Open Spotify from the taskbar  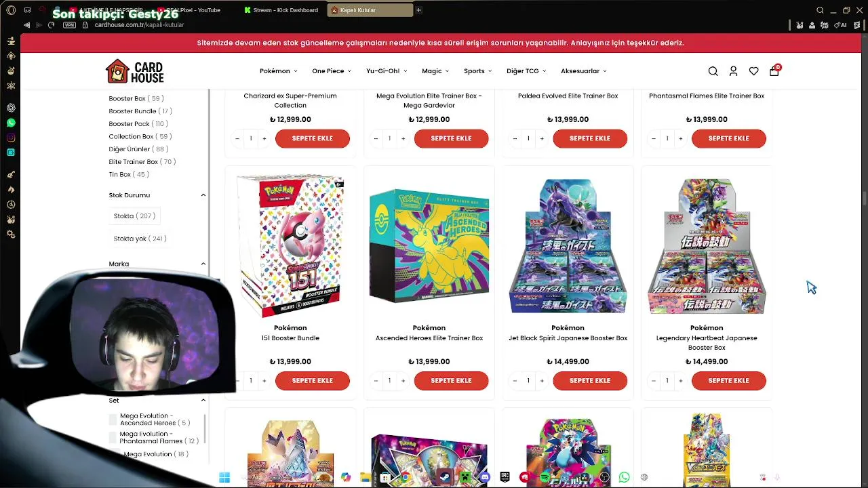click(x=545, y=477)
